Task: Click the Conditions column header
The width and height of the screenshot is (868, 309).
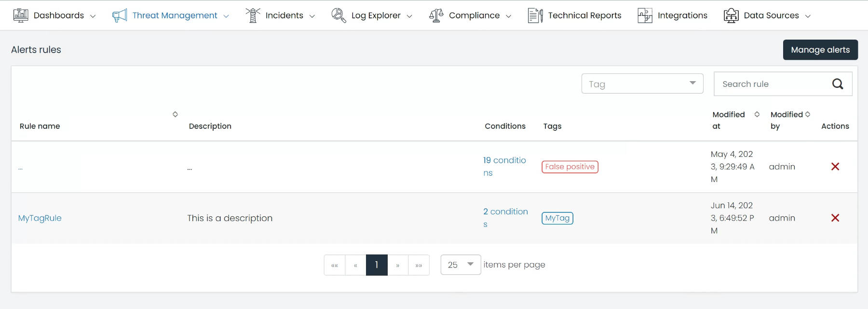Action: coord(505,126)
